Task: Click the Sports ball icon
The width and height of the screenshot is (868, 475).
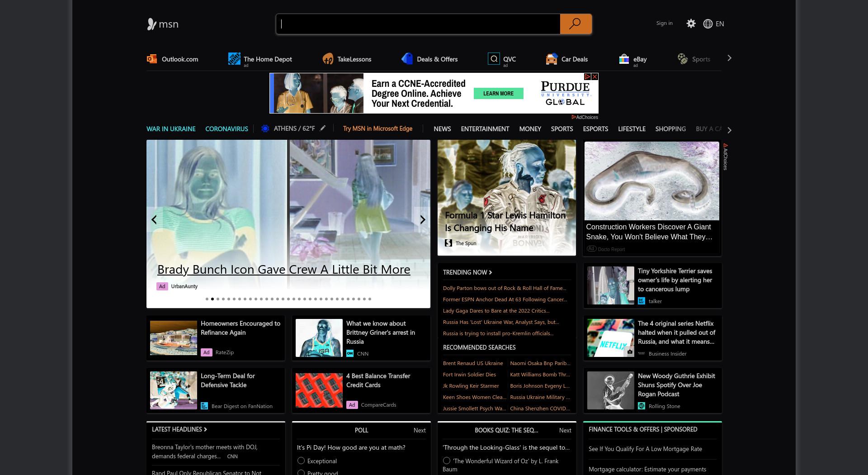Action: coord(682,59)
